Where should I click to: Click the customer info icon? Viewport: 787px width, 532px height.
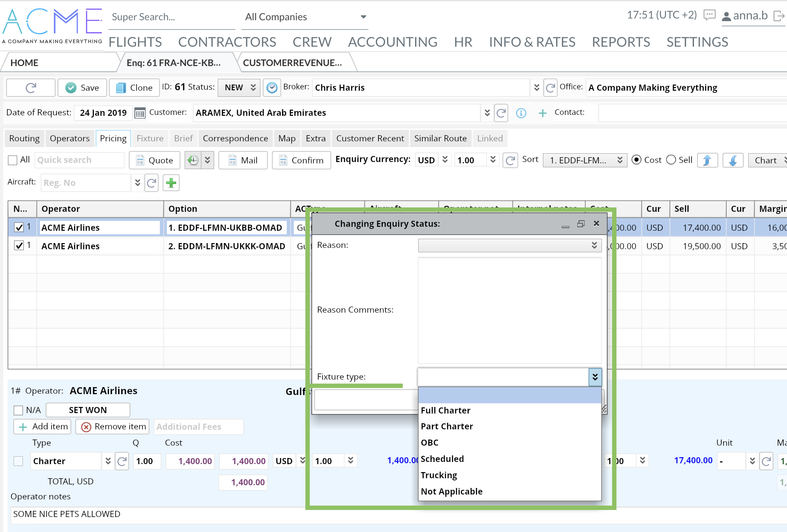tap(521, 113)
